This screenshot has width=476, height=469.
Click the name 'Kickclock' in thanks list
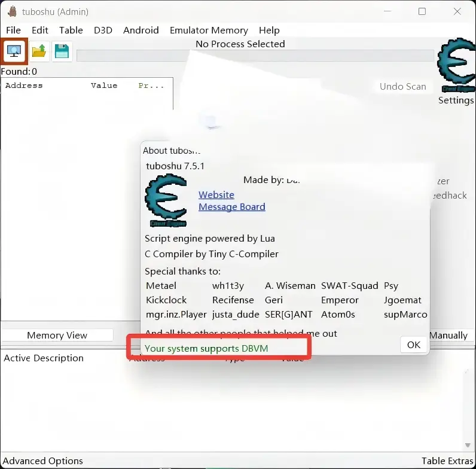pyautogui.click(x=166, y=300)
